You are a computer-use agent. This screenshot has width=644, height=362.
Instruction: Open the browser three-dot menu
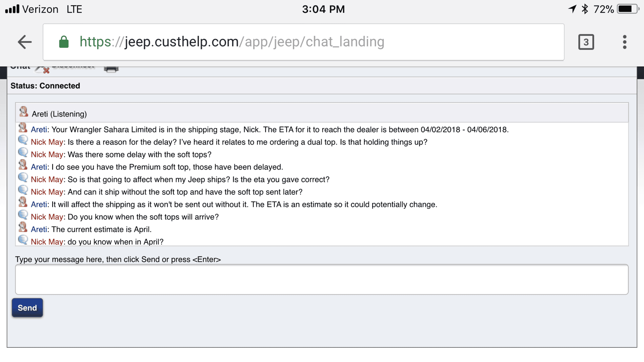click(x=624, y=42)
